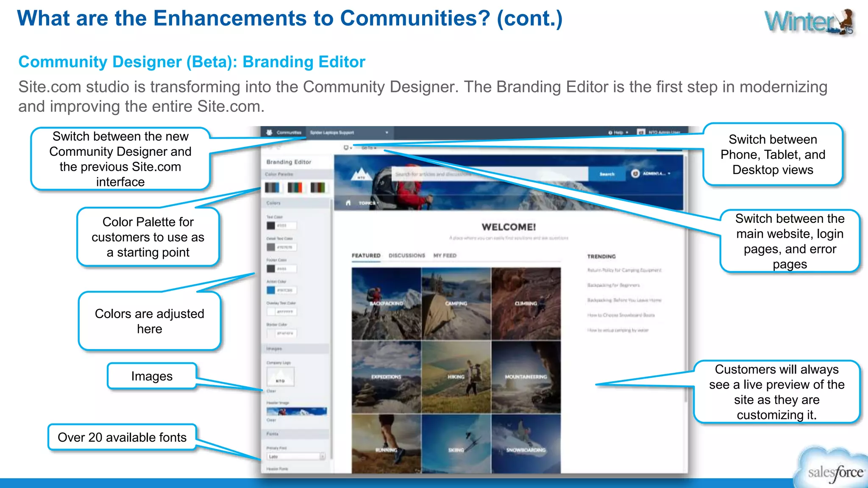This screenshot has width=868, height=488.
Task: Click the Header Image thumbnail
Action: click(x=297, y=411)
